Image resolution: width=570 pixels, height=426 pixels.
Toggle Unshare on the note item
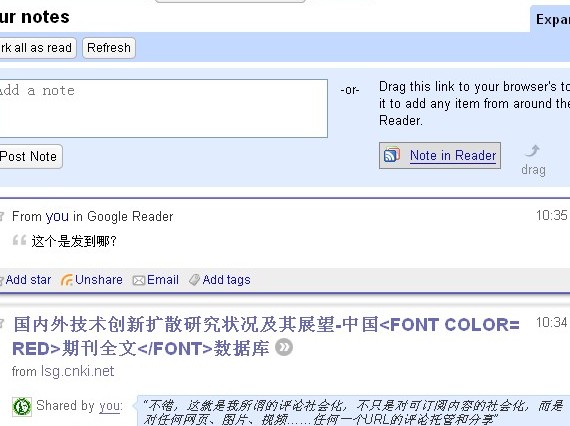click(99, 280)
